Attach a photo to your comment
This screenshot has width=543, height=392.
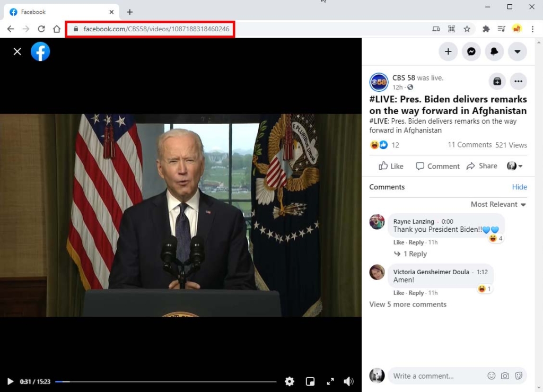[505, 376]
